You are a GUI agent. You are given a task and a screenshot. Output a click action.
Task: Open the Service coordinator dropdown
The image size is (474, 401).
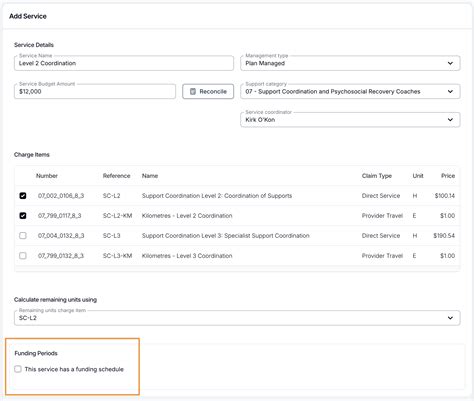pos(350,120)
